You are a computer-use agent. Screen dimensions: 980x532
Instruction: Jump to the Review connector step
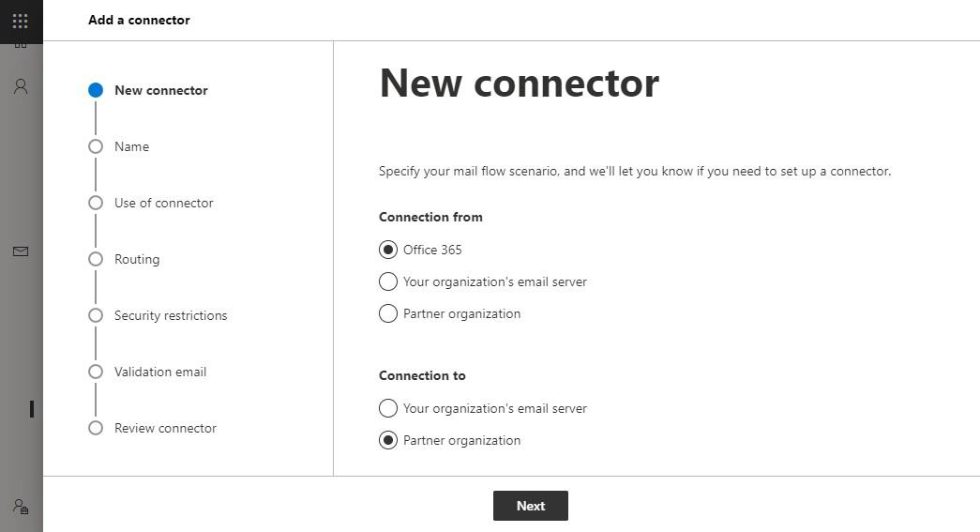coord(165,428)
